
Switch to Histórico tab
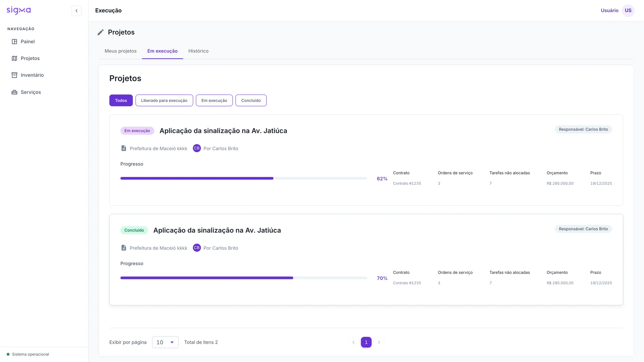coord(198,51)
